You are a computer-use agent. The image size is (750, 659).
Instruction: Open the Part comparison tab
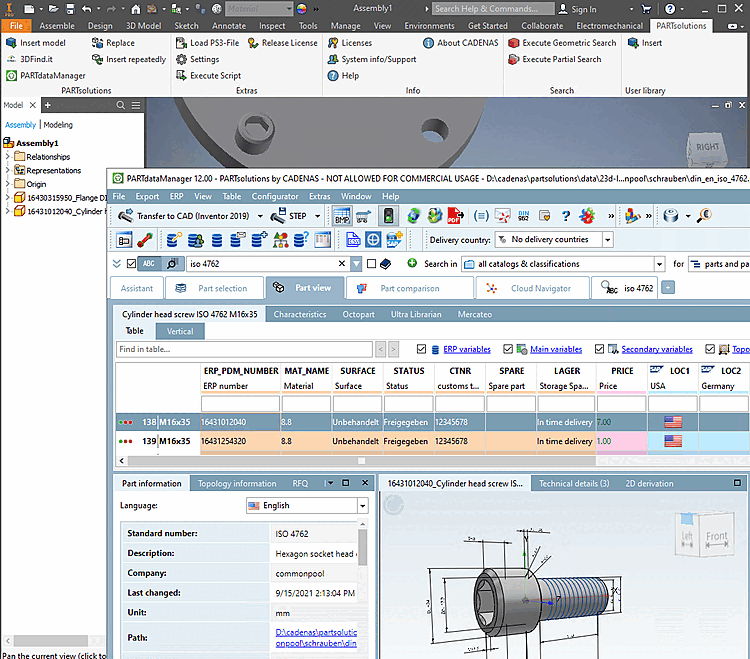(410, 289)
